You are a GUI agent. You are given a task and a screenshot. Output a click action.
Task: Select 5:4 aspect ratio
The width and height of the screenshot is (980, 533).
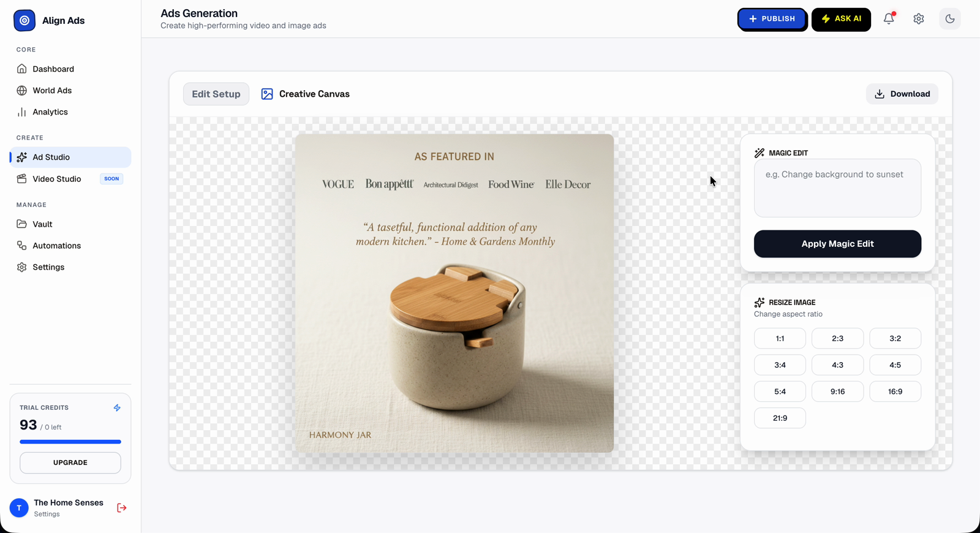point(780,391)
